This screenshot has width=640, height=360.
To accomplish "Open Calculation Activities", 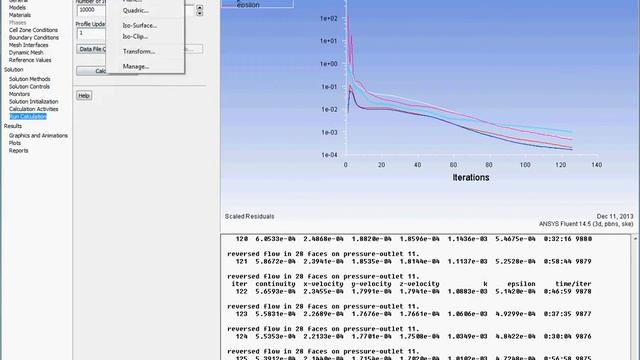I will [33, 109].
